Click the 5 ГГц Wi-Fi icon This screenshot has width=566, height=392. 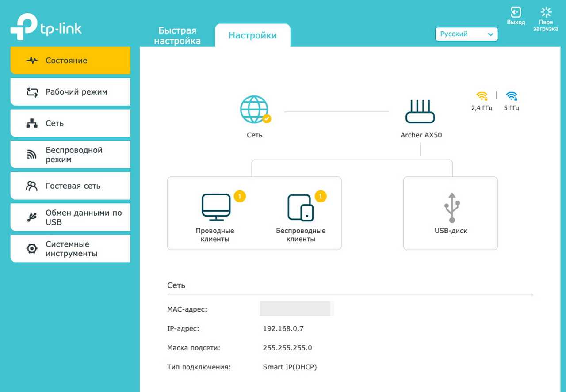512,96
